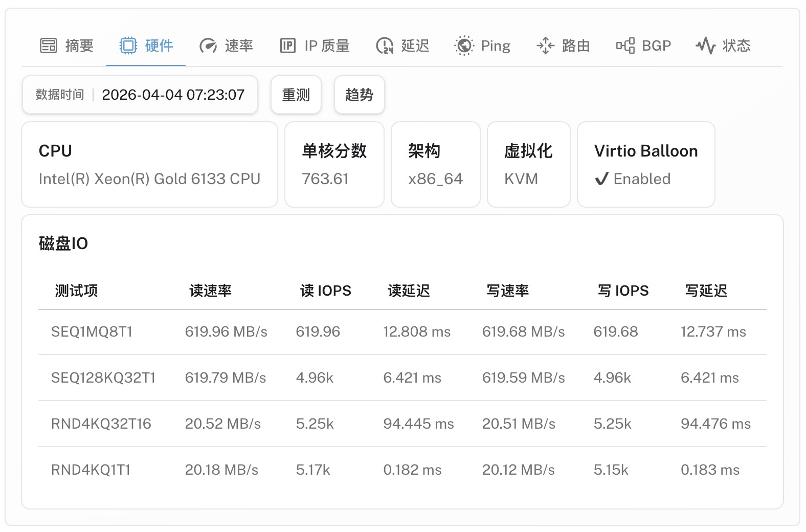The width and height of the screenshot is (806, 532).
Task: Click the 5.17k read IOPS value
Action: coord(313,470)
